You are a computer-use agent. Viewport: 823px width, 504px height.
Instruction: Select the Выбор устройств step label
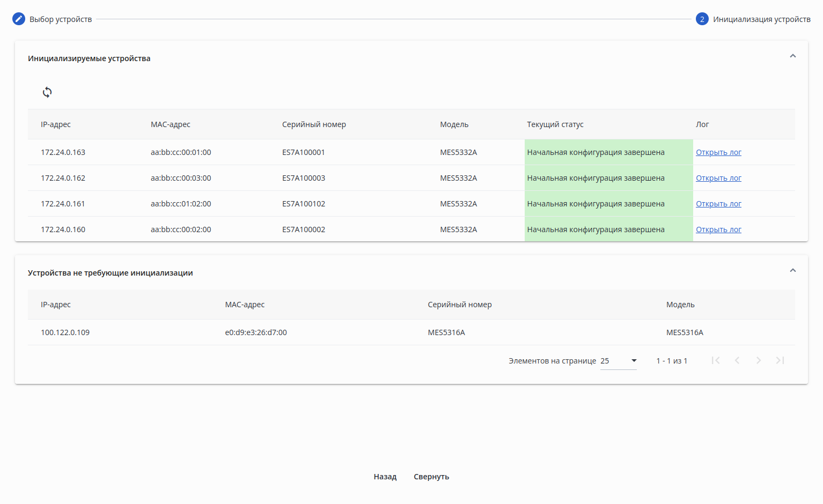tap(61, 19)
